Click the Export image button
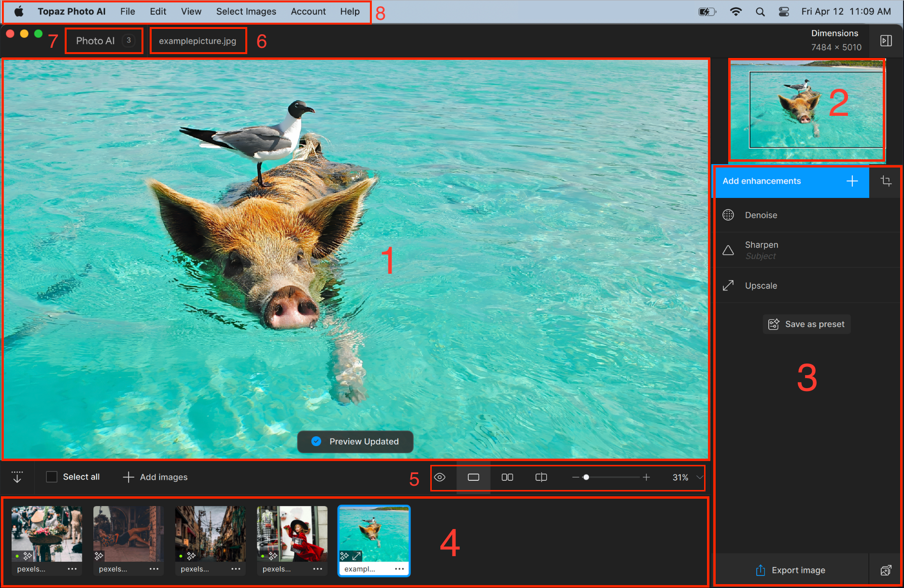Image resolution: width=904 pixels, height=588 pixels. click(x=791, y=570)
